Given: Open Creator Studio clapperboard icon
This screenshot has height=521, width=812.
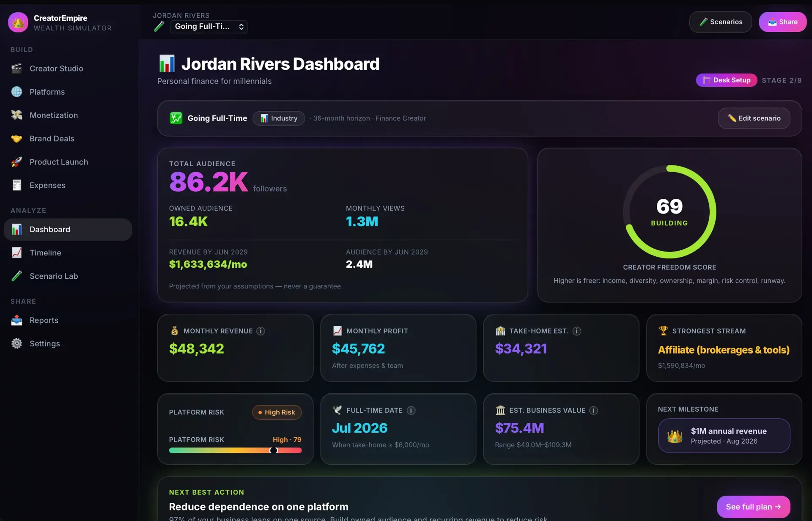Looking at the screenshot, I should (x=16, y=69).
